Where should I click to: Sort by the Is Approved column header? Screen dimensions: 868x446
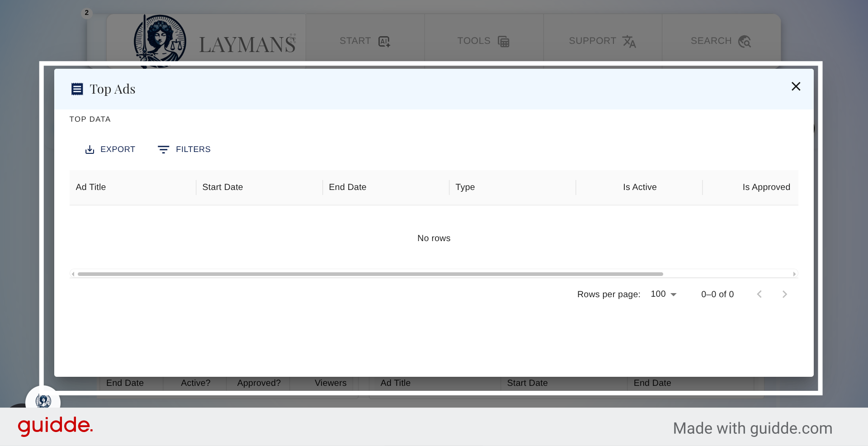pyautogui.click(x=766, y=187)
